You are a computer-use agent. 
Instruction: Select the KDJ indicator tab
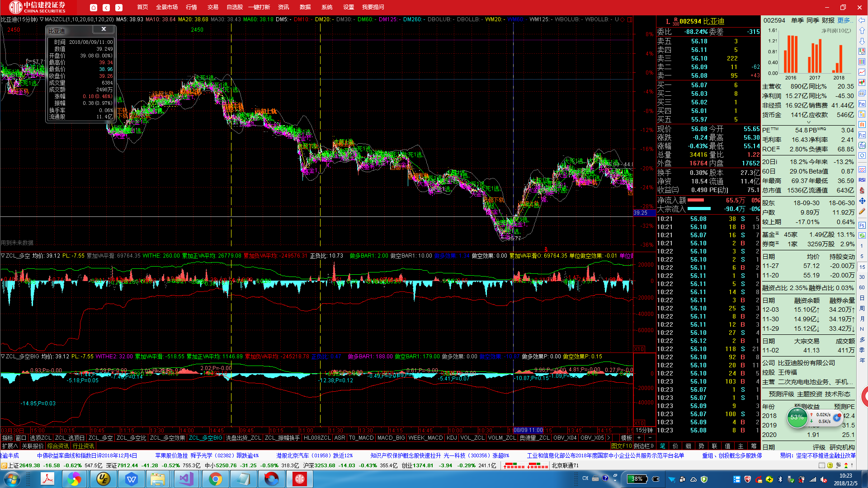(452, 438)
